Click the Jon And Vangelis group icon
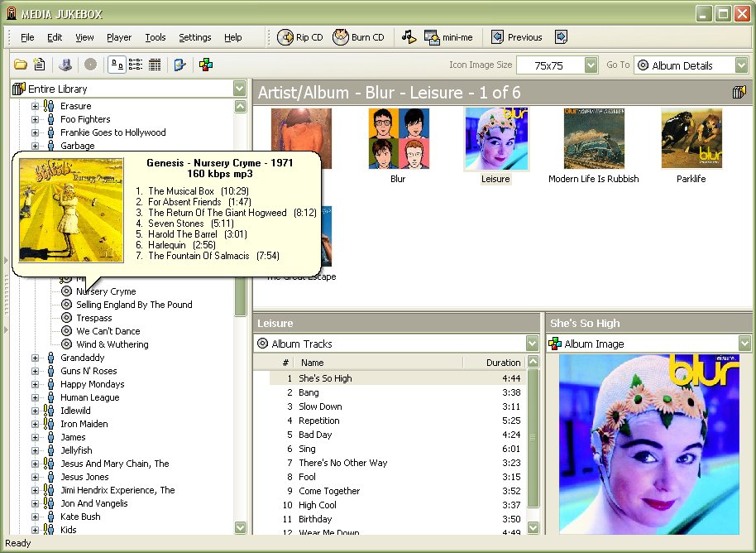 click(49, 503)
